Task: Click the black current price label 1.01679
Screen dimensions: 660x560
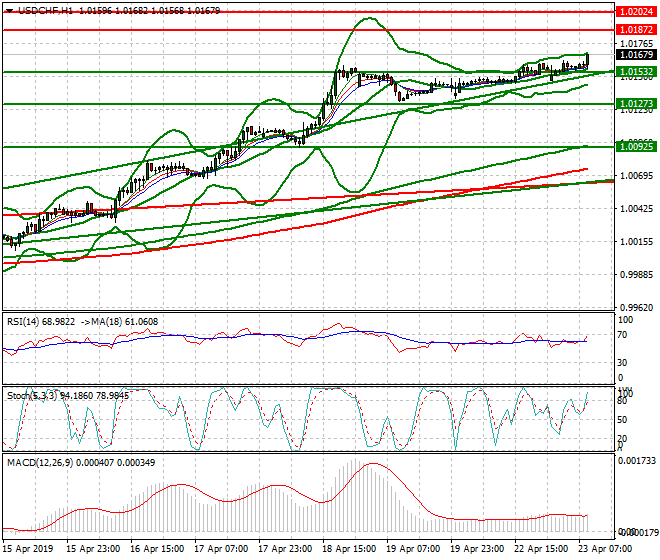Action: click(636, 54)
